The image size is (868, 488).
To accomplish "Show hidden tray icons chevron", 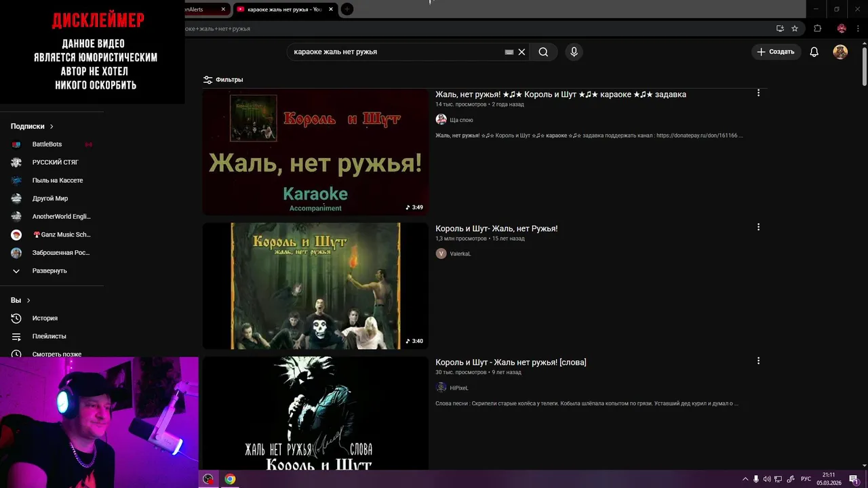I will pyautogui.click(x=745, y=479).
